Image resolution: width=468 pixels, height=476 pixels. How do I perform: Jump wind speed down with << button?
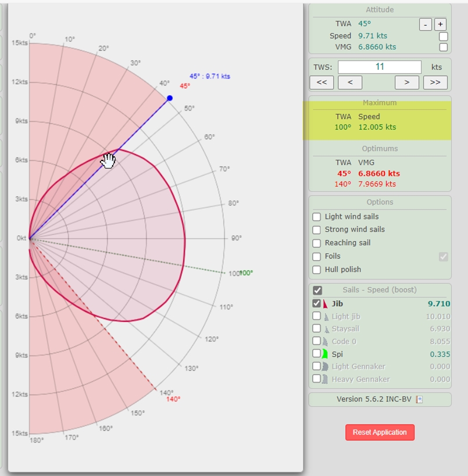[x=321, y=83]
